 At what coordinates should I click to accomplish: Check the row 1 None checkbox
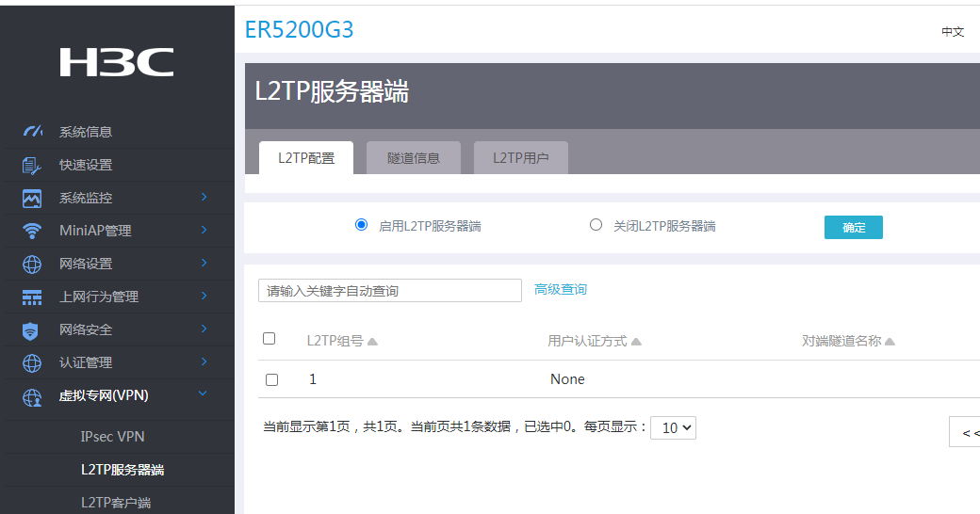pyautogui.click(x=272, y=379)
